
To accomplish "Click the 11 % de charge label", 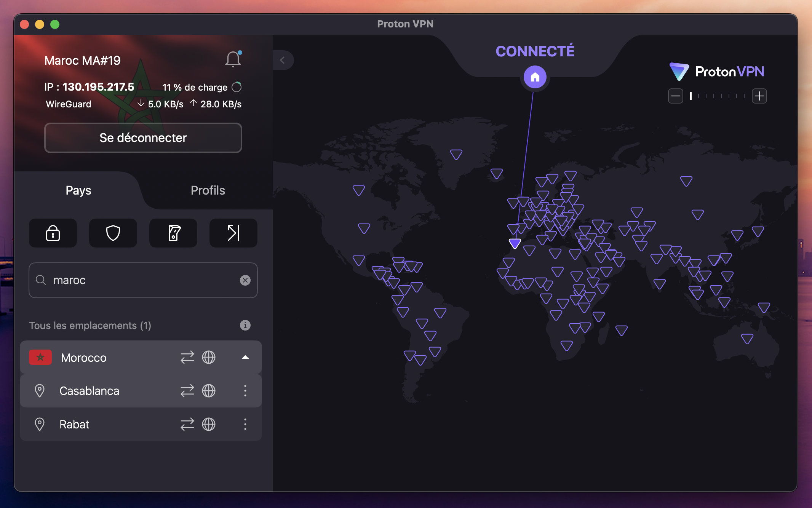I will (195, 87).
